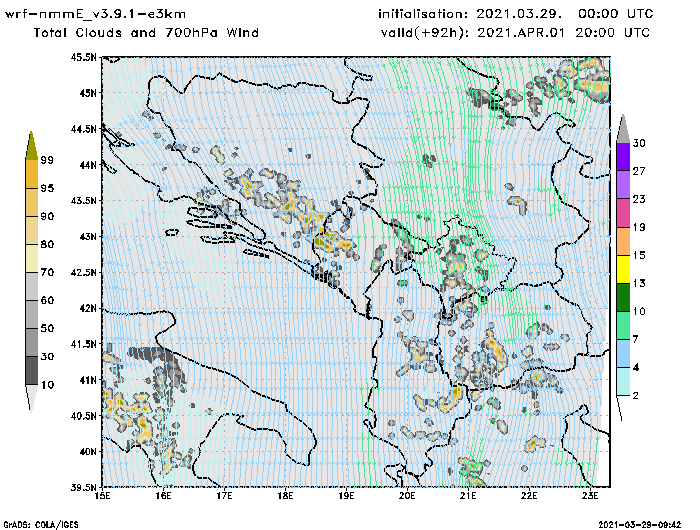700x530 pixels.
Task: Click the 22E longitude axis label
Action: [x=529, y=496]
